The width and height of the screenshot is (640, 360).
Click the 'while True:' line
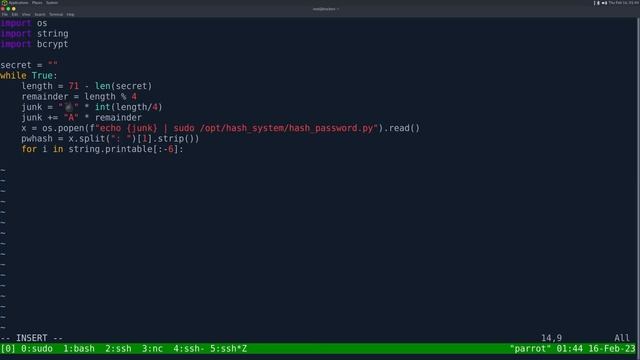coord(29,76)
